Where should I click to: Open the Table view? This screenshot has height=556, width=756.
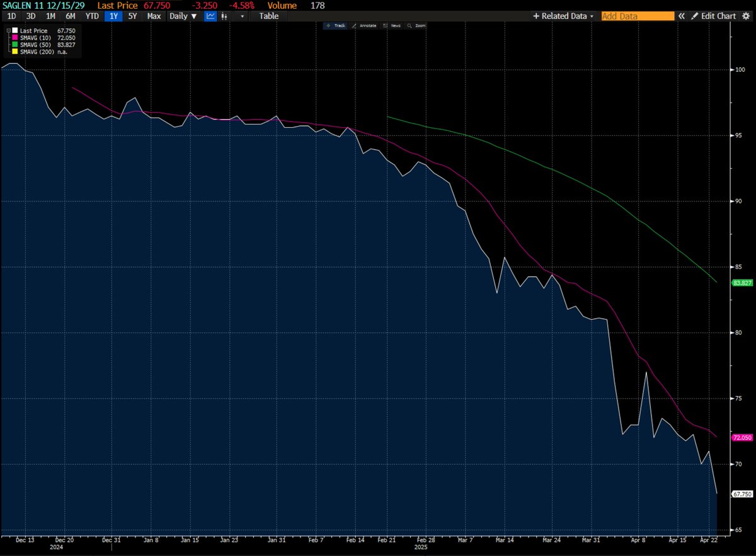click(269, 16)
